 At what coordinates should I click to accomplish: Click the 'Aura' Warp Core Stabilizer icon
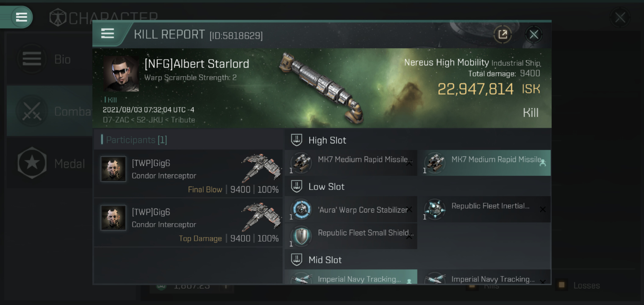(x=301, y=209)
